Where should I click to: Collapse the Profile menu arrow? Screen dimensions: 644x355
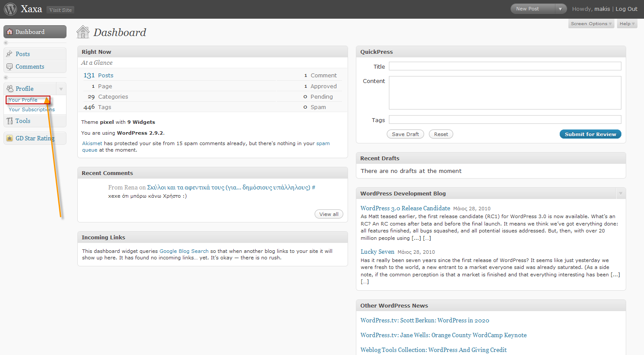(x=61, y=89)
